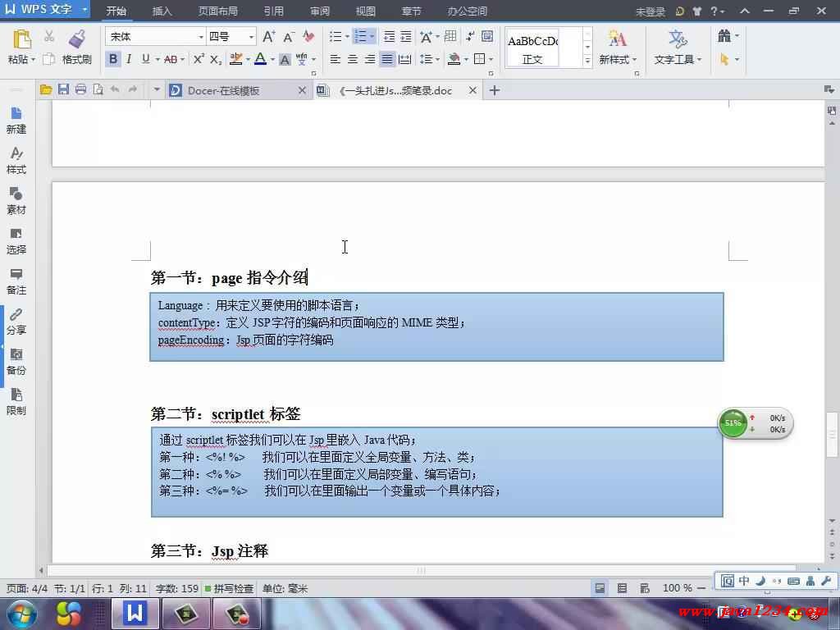The height and width of the screenshot is (630, 840).
Task: Click the 未登录 login button
Action: (651, 11)
